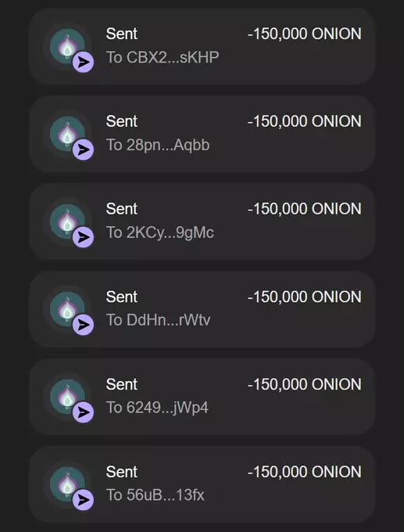Open the address To CBX2...sKHP
404x532 pixels.
pyautogui.click(x=163, y=57)
